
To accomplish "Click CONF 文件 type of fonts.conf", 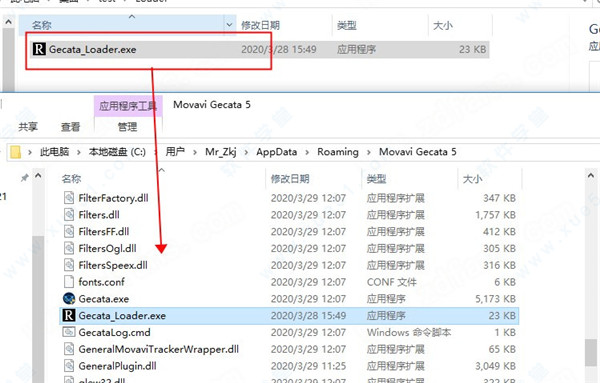I will tap(391, 282).
